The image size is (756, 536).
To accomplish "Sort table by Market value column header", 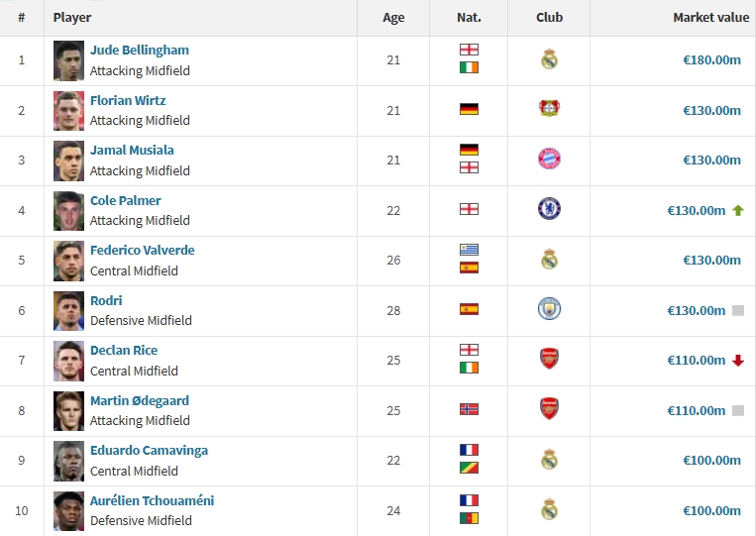I will pyautogui.click(x=710, y=18).
